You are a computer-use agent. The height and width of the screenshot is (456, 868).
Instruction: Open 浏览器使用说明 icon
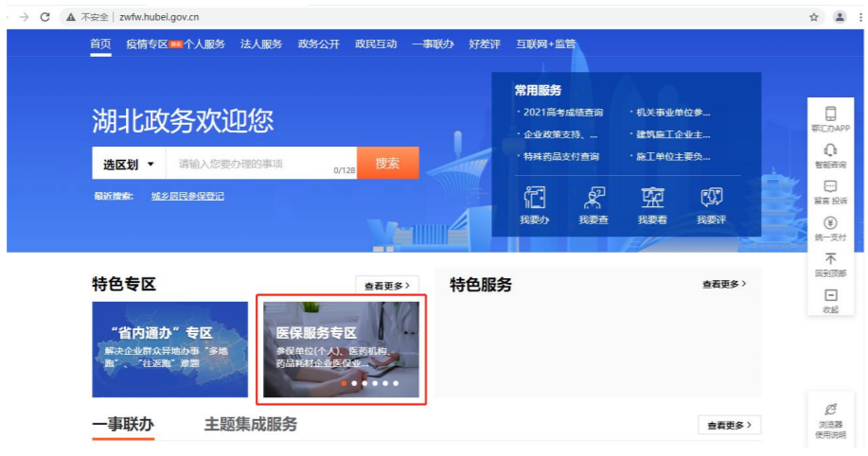click(830, 410)
